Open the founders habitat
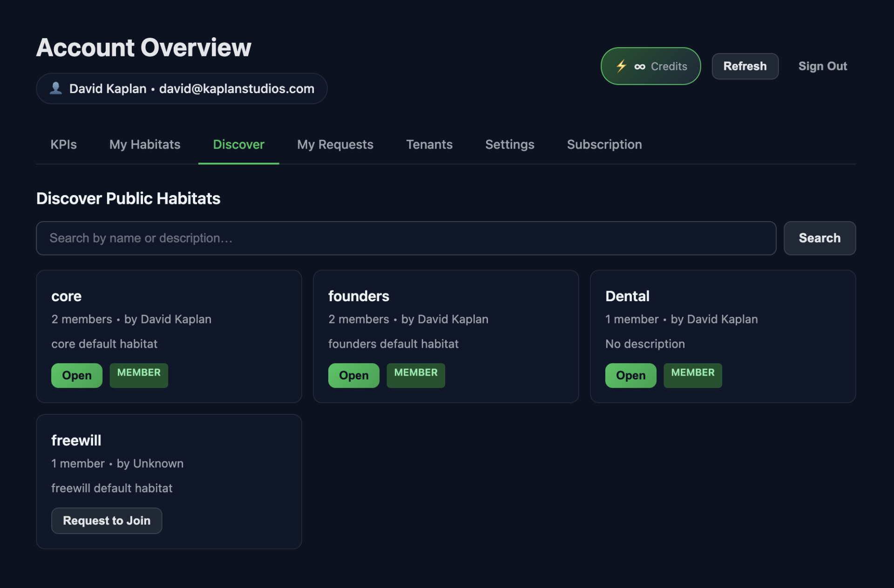The height and width of the screenshot is (588, 894). coord(353,375)
